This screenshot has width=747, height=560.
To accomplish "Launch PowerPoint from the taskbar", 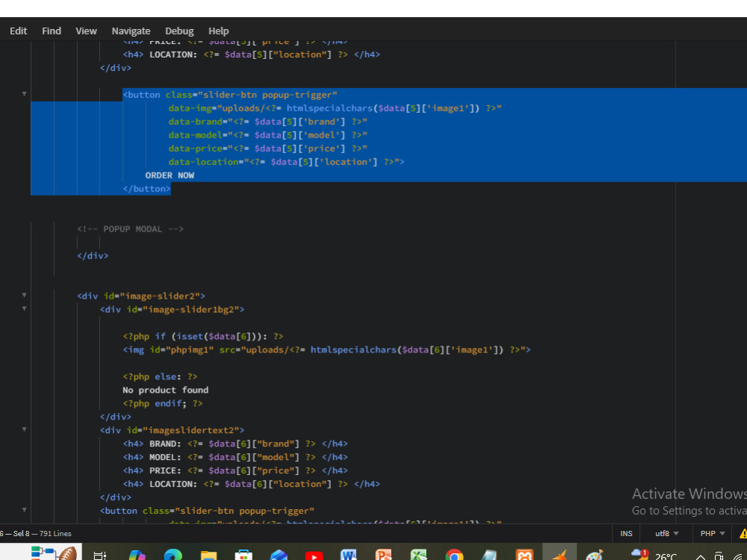I will (383, 556).
